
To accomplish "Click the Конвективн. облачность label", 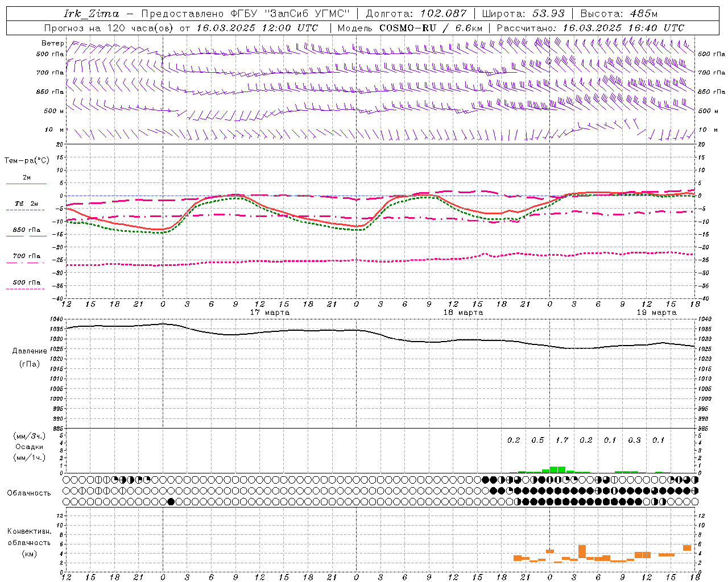I will click(30, 537).
